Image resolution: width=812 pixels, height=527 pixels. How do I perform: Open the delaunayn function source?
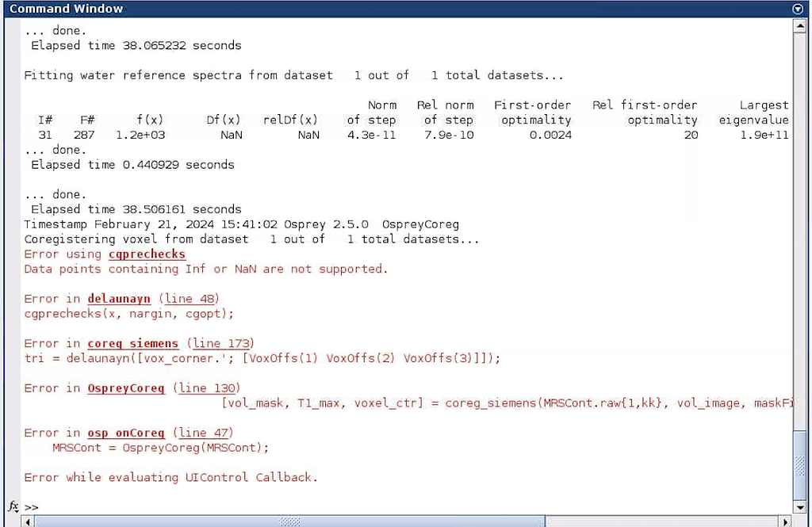(119, 299)
